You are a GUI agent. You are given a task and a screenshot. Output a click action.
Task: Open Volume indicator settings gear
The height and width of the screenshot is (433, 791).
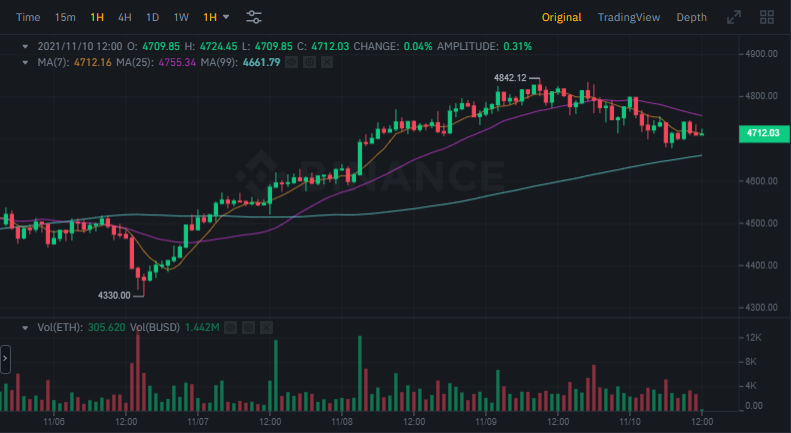[x=248, y=327]
